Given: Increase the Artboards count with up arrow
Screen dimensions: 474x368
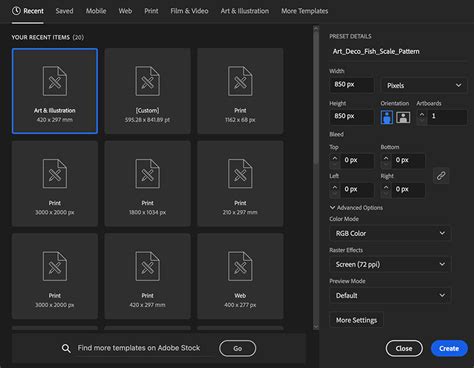Looking at the screenshot, I should tap(422, 114).
